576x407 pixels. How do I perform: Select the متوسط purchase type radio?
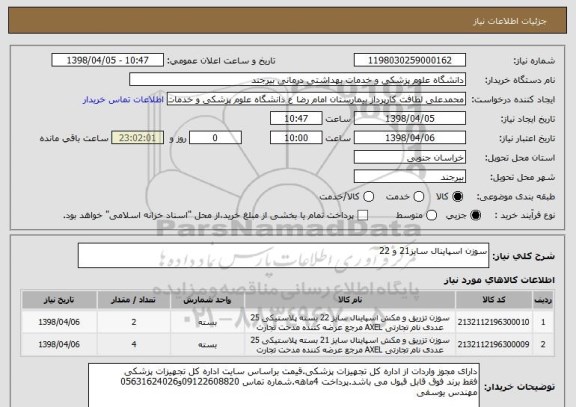pos(431,216)
